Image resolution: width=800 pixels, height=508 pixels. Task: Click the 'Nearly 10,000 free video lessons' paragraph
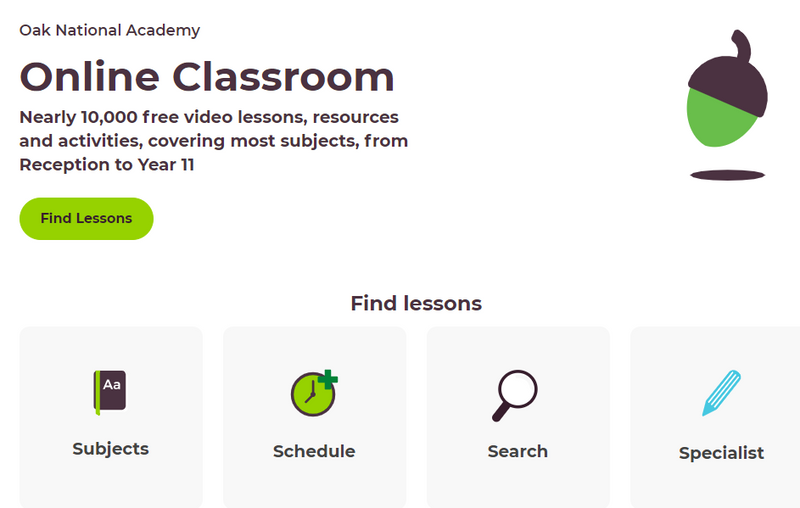[x=214, y=141]
